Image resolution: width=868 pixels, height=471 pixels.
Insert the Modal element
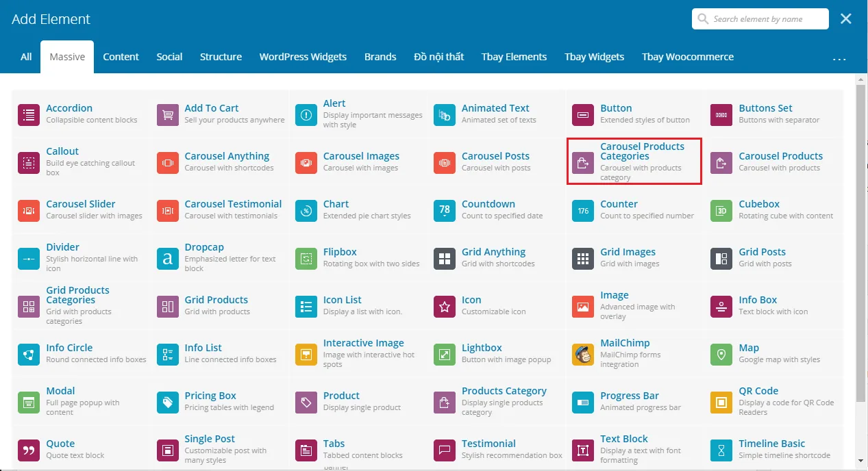[81, 401]
